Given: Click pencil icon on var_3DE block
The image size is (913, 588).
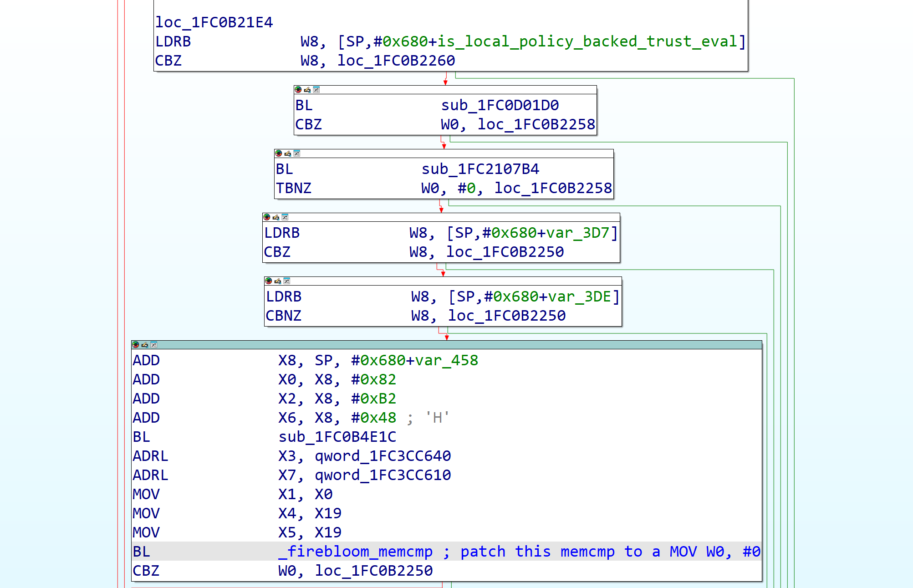Looking at the screenshot, I should (278, 281).
